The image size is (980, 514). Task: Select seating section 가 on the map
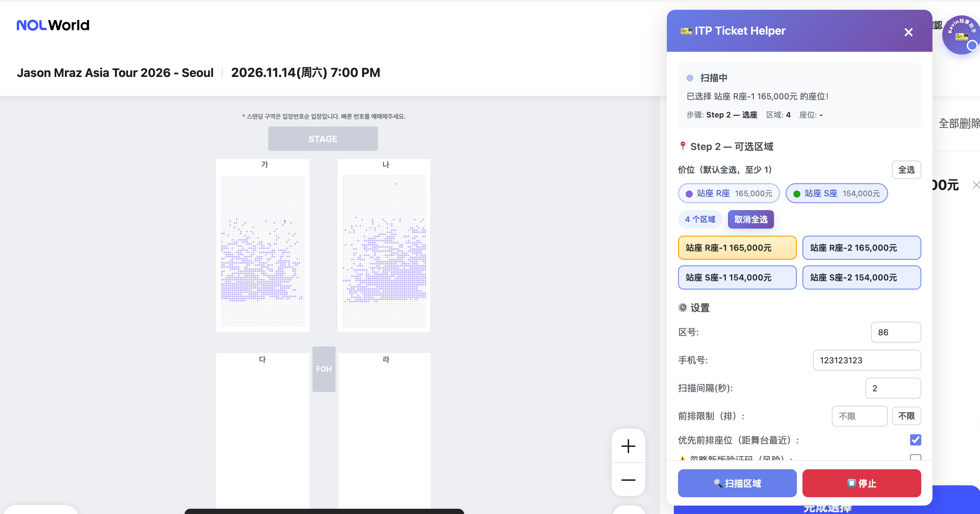tap(263, 245)
